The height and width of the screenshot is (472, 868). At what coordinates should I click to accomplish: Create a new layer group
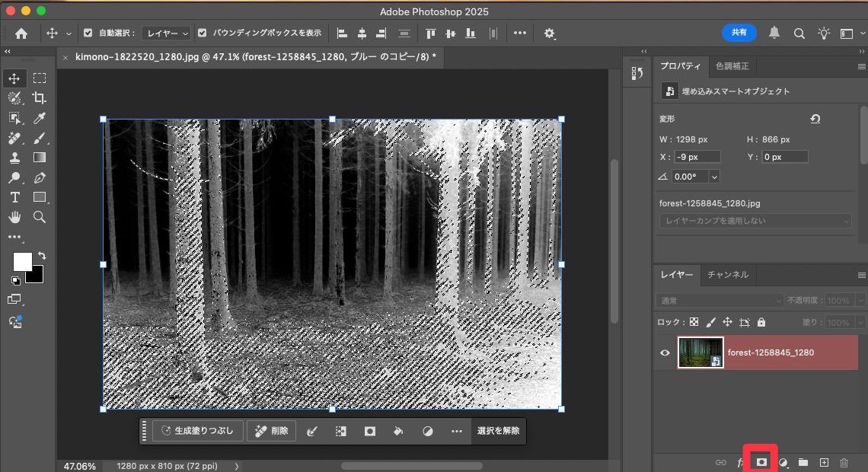coord(803,463)
